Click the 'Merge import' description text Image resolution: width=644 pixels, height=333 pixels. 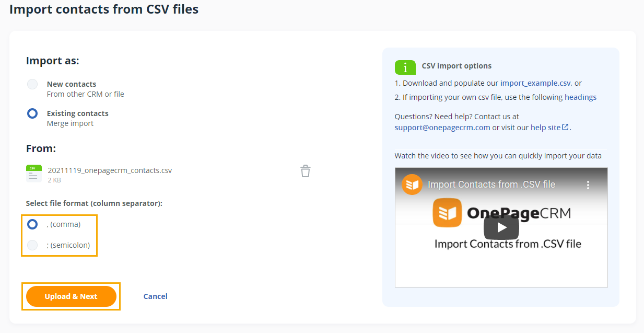coord(71,124)
